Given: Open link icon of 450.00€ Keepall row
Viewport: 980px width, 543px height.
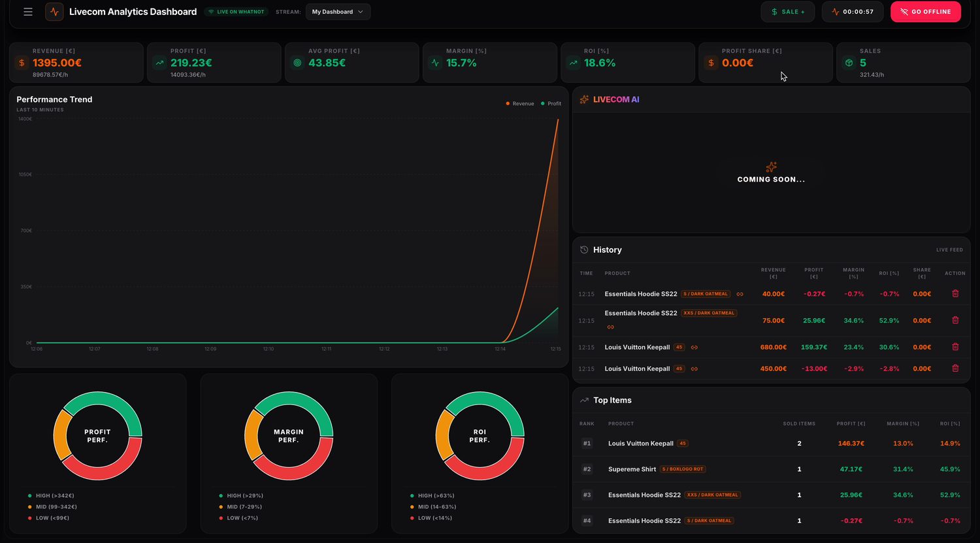Looking at the screenshot, I should click(694, 369).
